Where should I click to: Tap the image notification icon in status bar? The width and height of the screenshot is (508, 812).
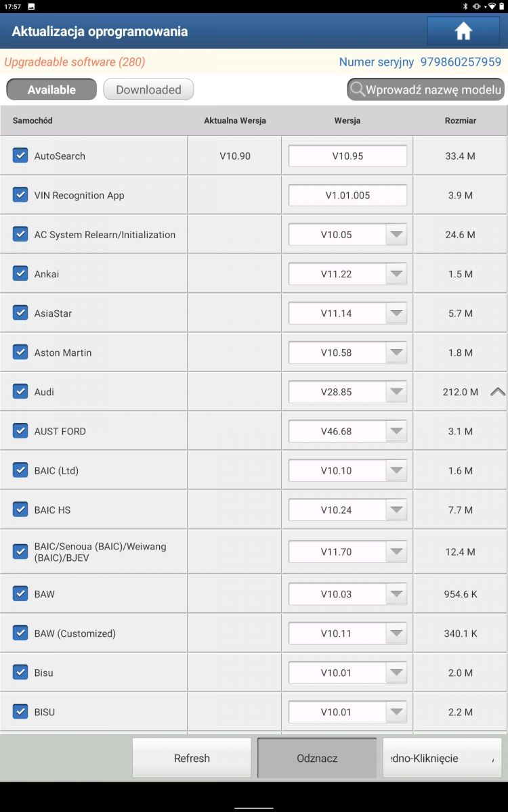coord(31,6)
